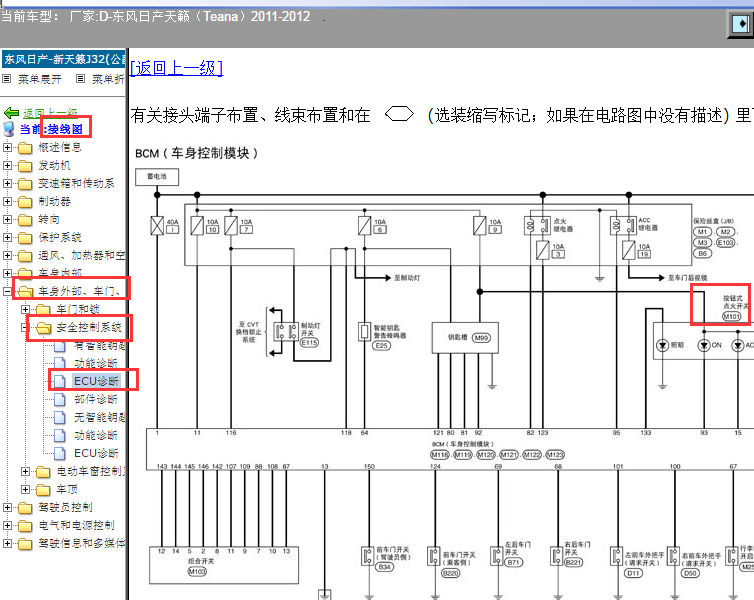Expand the 保护系统 tree node

(7, 238)
